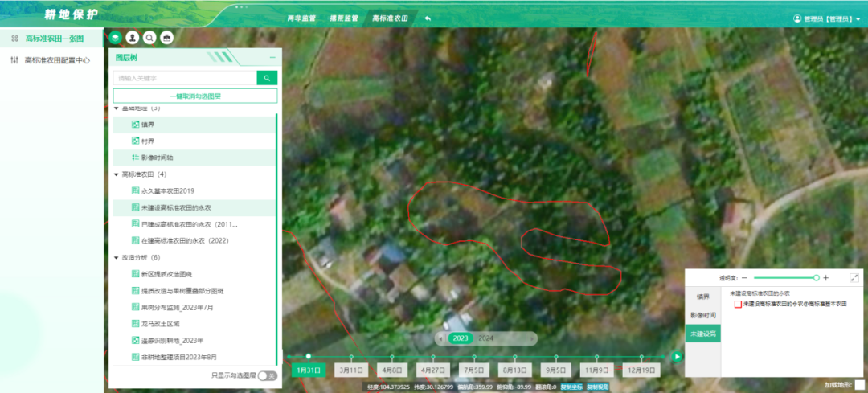Click the back arrow beside 高标准农田 tab
Image resolution: width=868 pixels, height=393 pixels.
pyautogui.click(x=428, y=18)
